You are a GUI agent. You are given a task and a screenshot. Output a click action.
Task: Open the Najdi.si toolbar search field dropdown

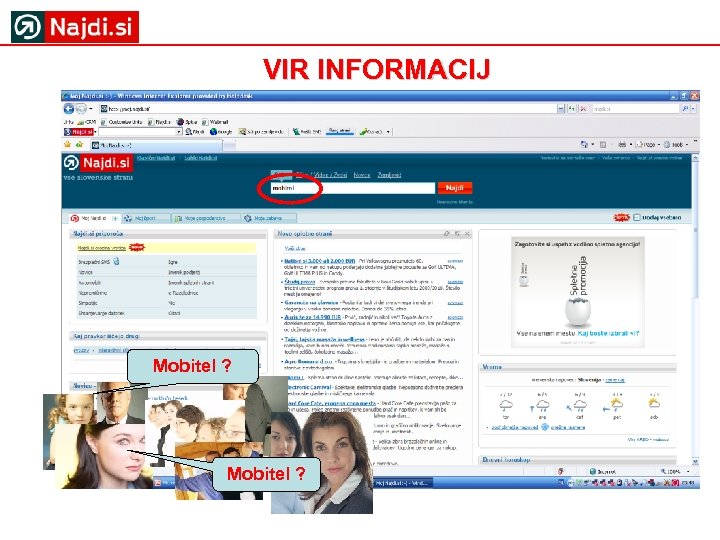pyautogui.click(x=179, y=132)
